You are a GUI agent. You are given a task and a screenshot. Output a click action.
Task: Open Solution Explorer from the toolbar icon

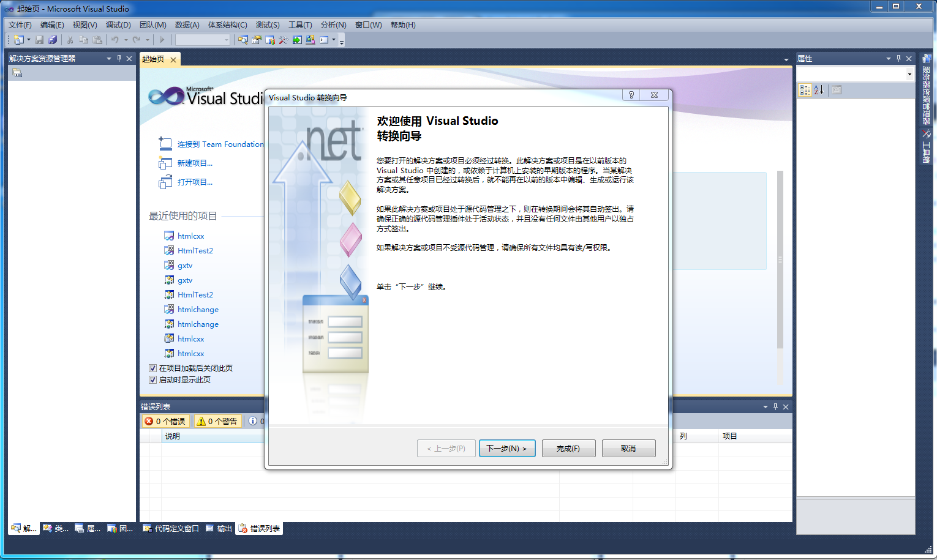pyautogui.click(x=243, y=40)
